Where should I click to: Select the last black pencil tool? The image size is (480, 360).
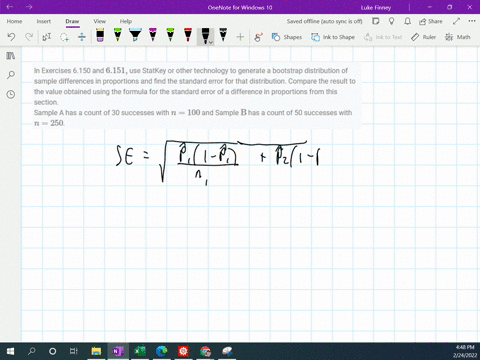click(223, 35)
